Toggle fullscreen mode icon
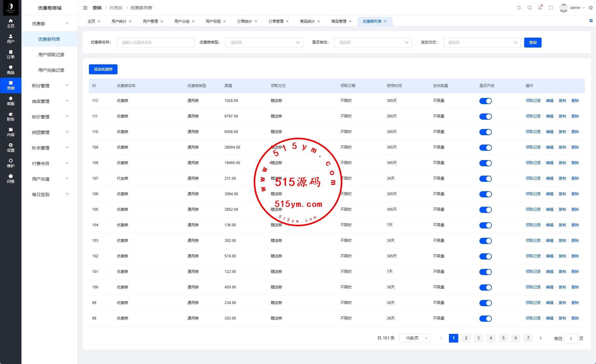Image resolution: width=596 pixels, height=364 pixels. point(551,8)
